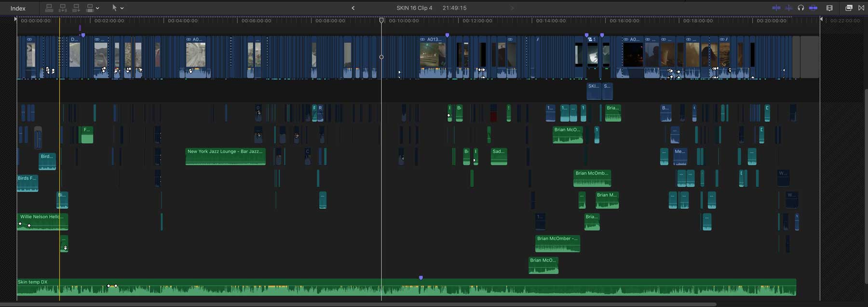Toggle solo with the headphones icon
The width and height of the screenshot is (868, 307).
[x=801, y=8]
